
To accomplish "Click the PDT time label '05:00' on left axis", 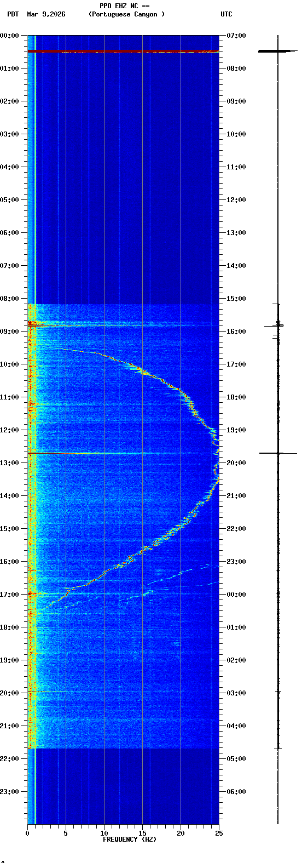I will coord(9,200).
